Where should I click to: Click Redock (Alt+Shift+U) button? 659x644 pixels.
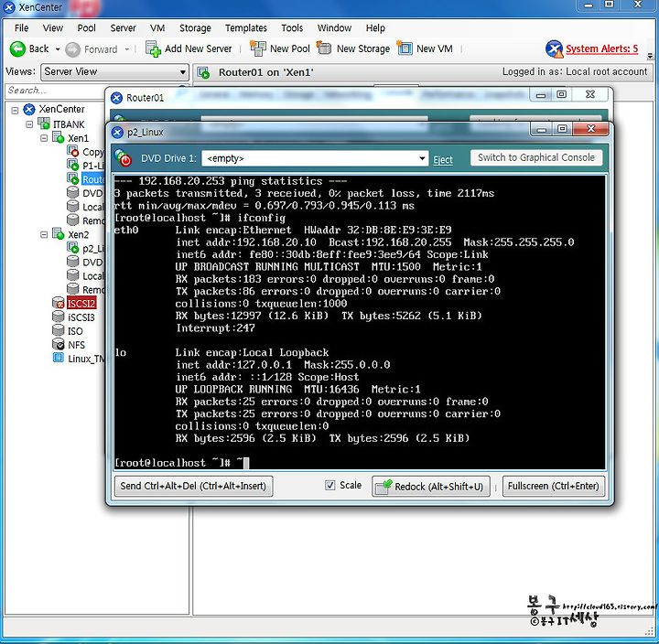click(x=431, y=486)
